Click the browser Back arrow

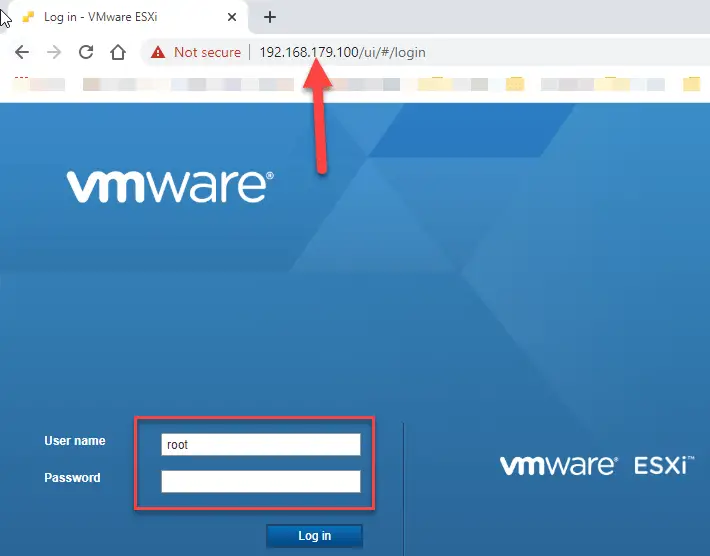(x=22, y=52)
